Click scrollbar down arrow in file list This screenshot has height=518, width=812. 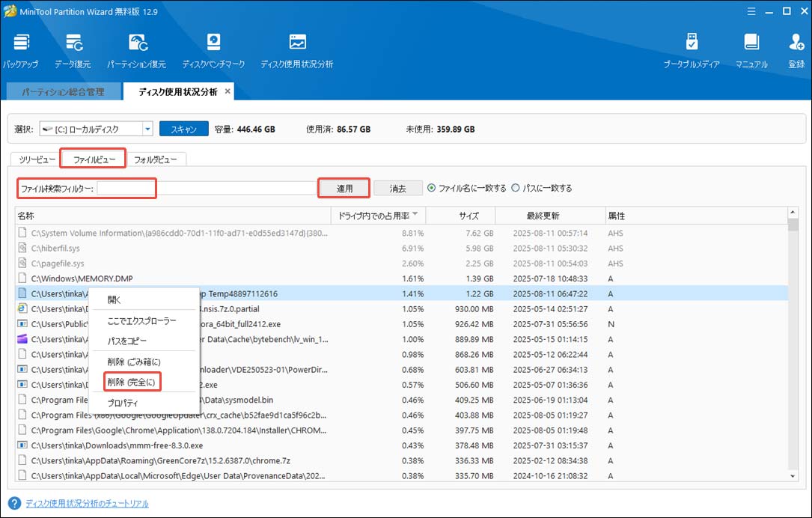(793, 475)
